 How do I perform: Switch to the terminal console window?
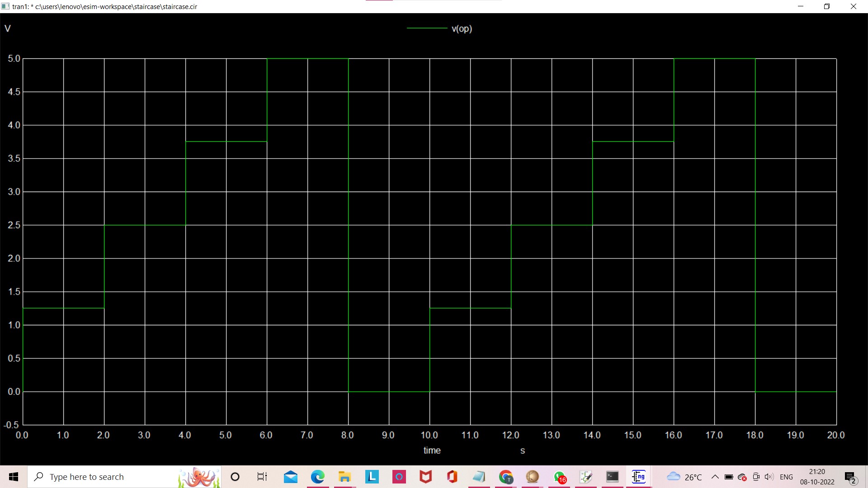(612, 477)
